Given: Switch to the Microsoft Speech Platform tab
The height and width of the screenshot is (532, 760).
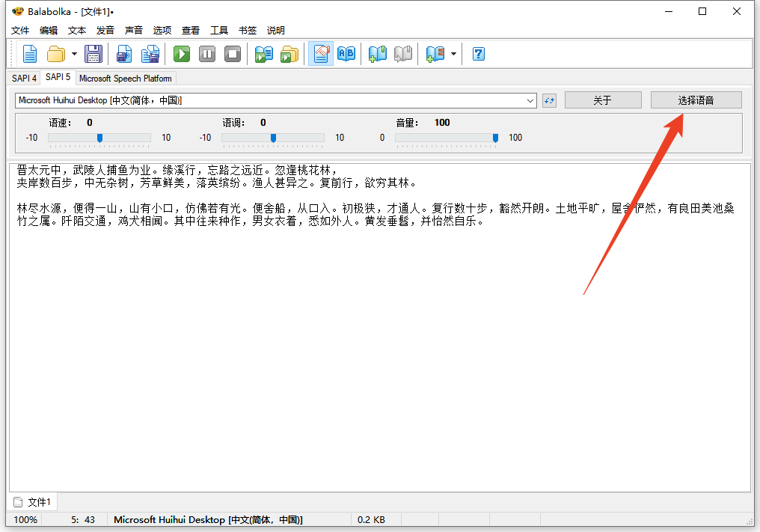Looking at the screenshot, I should (125, 78).
